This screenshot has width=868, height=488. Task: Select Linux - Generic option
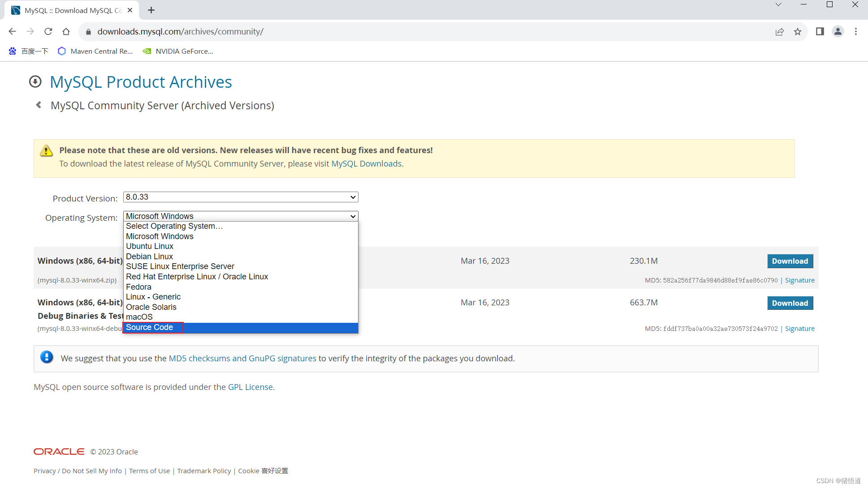[241, 297]
